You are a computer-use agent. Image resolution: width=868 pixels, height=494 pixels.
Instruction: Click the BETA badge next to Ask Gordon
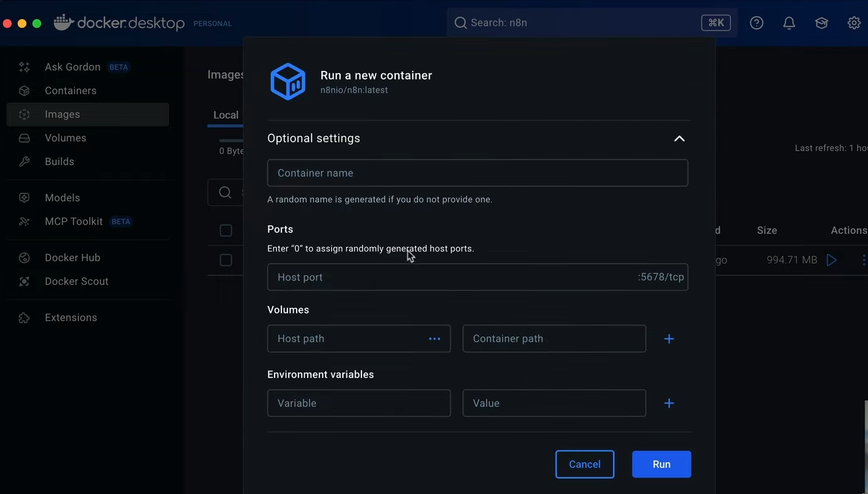click(x=119, y=67)
